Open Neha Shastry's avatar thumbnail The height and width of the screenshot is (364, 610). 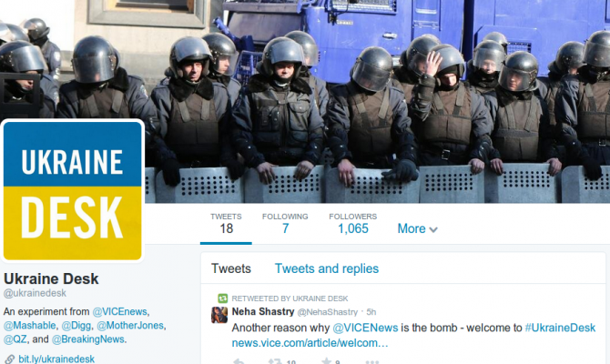[x=219, y=315]
